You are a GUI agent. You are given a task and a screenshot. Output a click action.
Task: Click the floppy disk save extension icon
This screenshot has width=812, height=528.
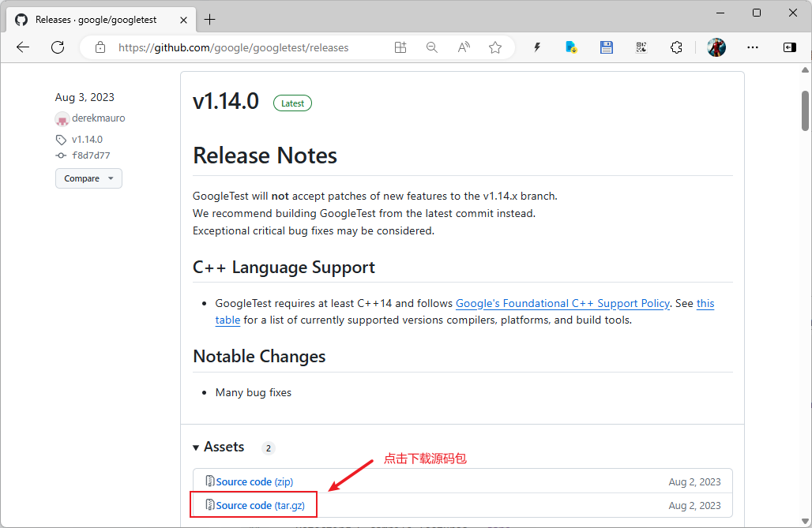click(607, 47)
